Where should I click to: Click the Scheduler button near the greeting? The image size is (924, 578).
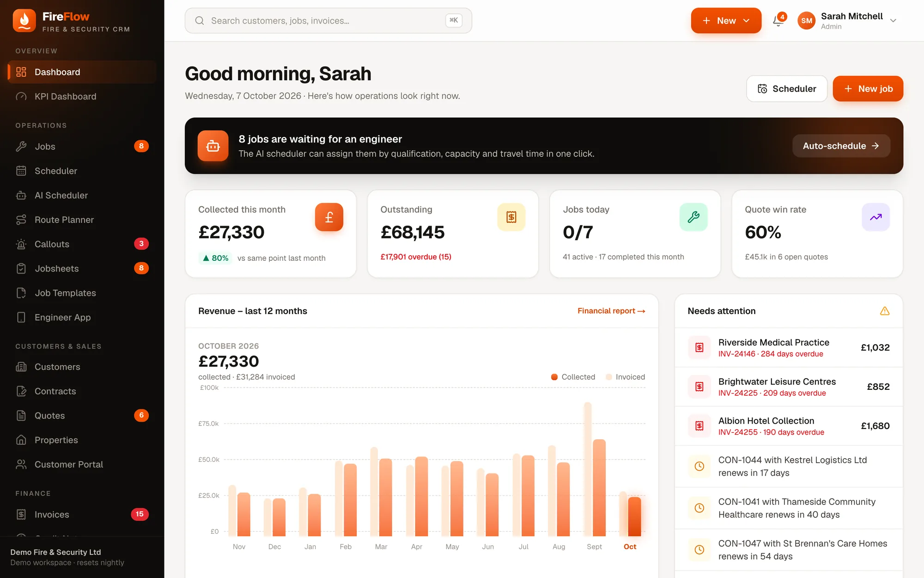(787, 89)
